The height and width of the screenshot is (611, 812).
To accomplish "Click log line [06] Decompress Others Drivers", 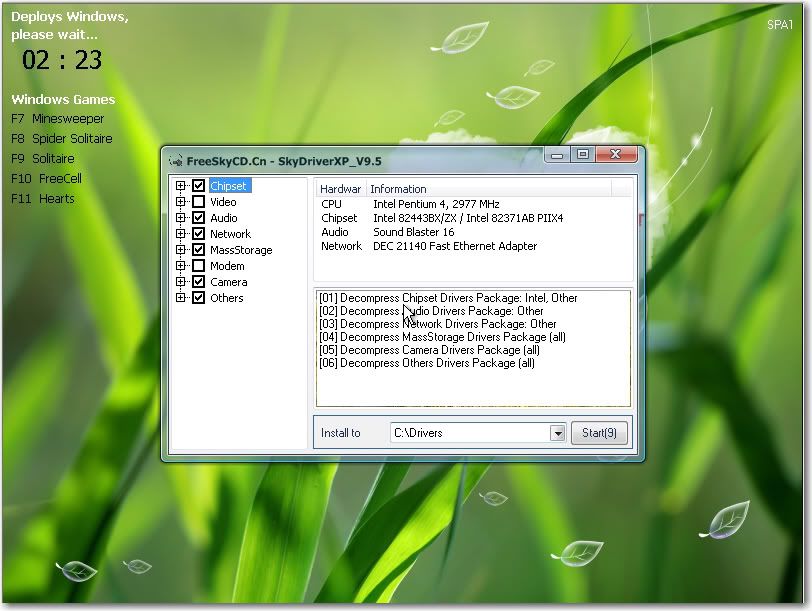I will click(427, 363).
